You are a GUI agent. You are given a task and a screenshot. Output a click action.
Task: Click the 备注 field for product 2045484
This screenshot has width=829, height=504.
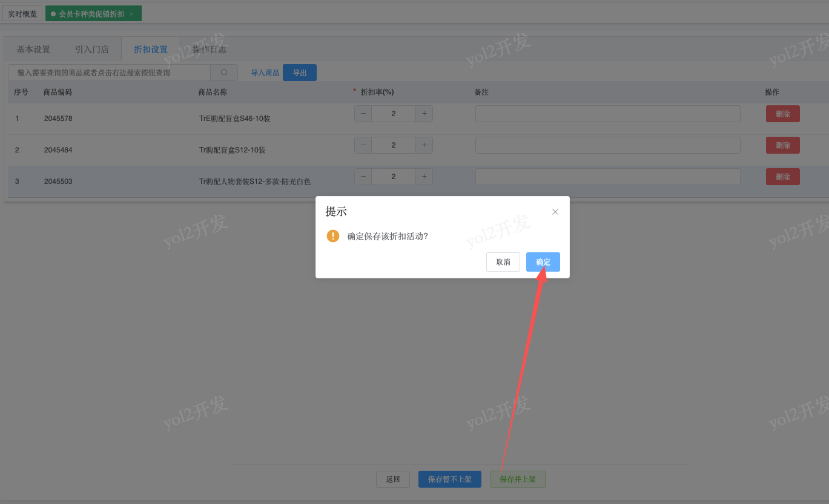tap(608, 145)
